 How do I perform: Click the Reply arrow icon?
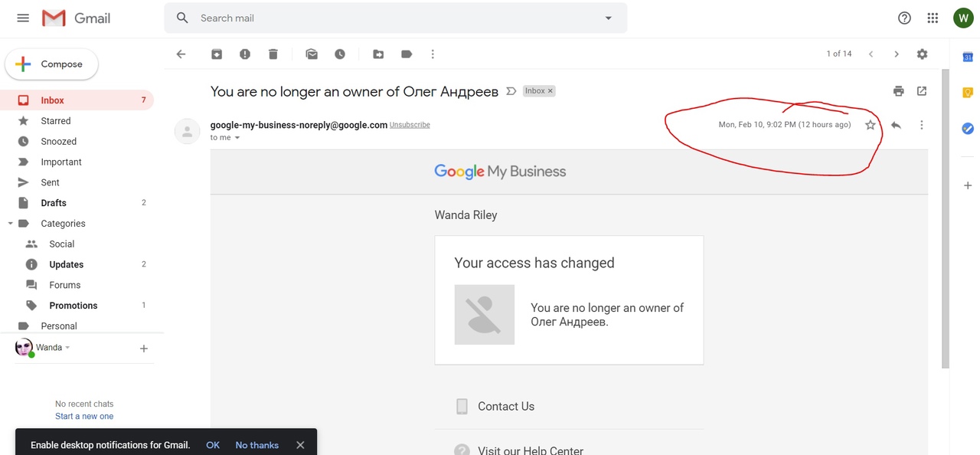coord(896,125)
